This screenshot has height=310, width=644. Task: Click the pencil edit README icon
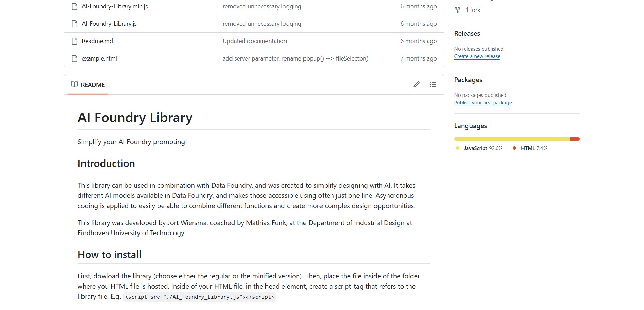pyautogui.click(x=416, y=84)
